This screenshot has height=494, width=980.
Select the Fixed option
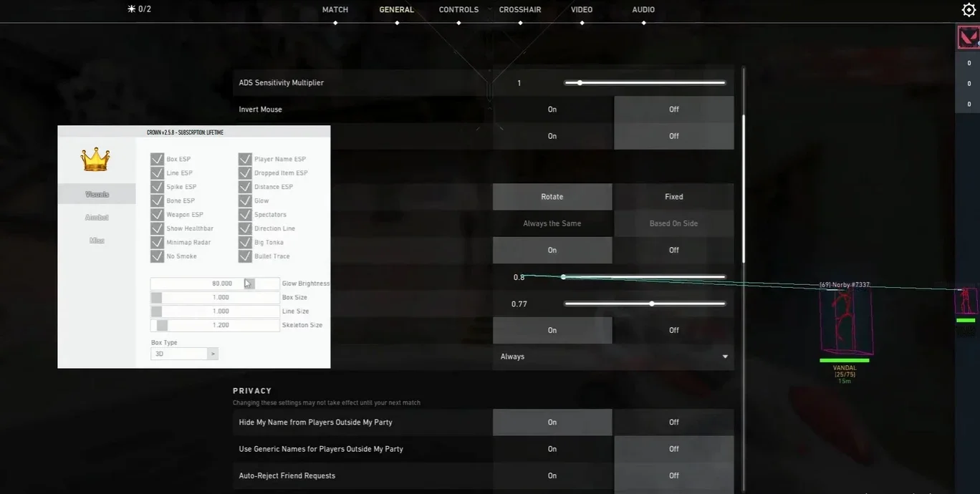click(x=674, y=197)
